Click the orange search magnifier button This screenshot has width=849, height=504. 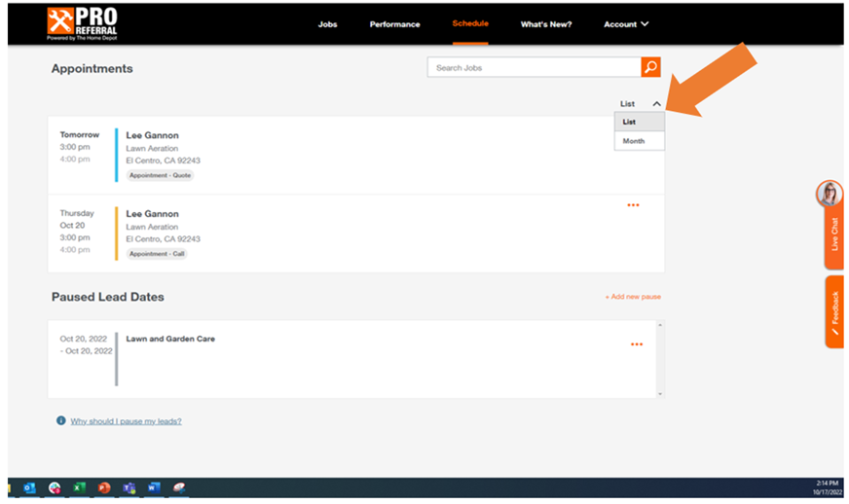tap(650, 67)
